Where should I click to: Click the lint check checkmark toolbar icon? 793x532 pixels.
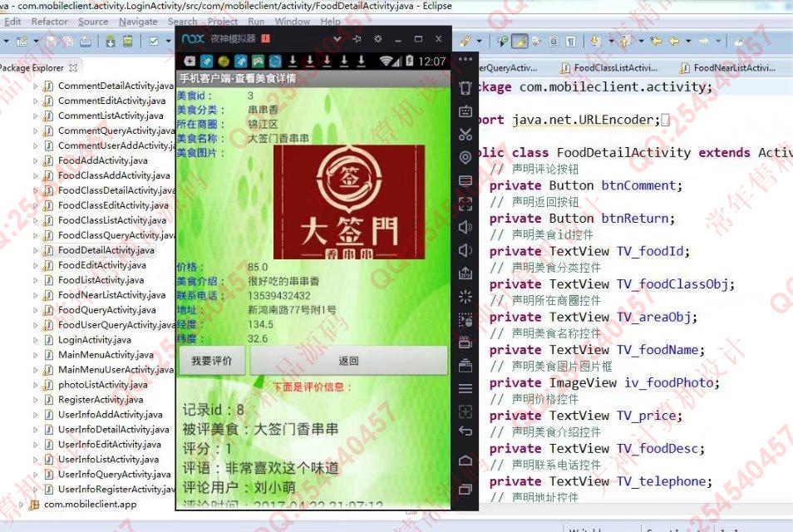(154, 41)
